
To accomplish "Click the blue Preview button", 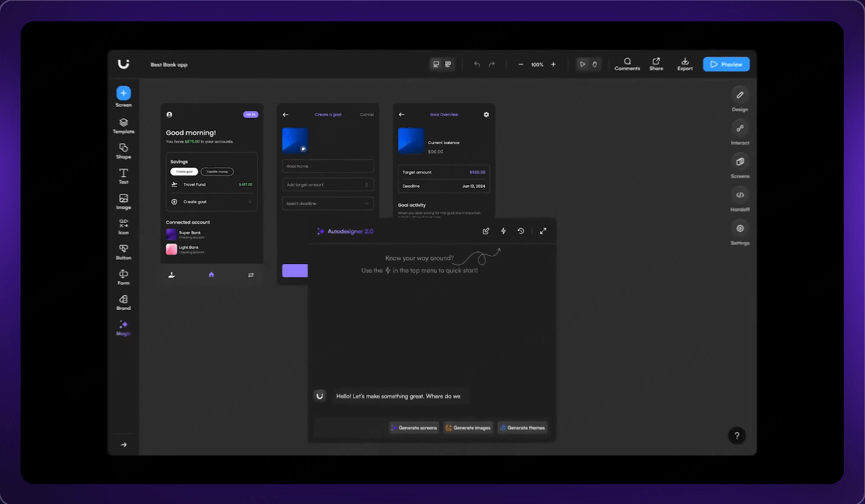I will click(726, 64).
